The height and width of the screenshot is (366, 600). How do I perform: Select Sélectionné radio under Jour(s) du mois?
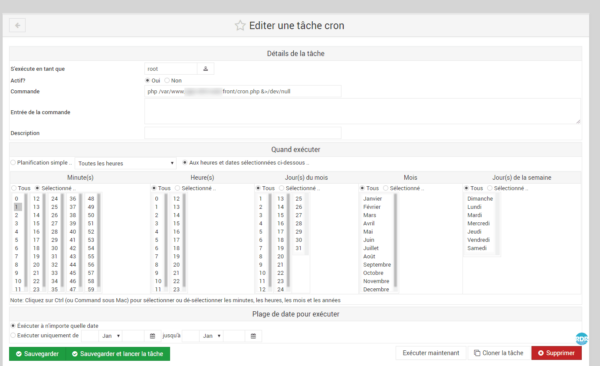click(x=282, y=188)
